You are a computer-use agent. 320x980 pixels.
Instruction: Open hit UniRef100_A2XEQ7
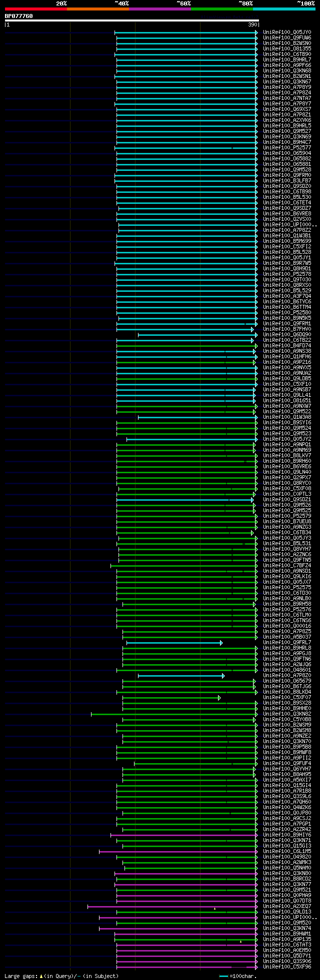pyautogui.click(x=287, y=907)
